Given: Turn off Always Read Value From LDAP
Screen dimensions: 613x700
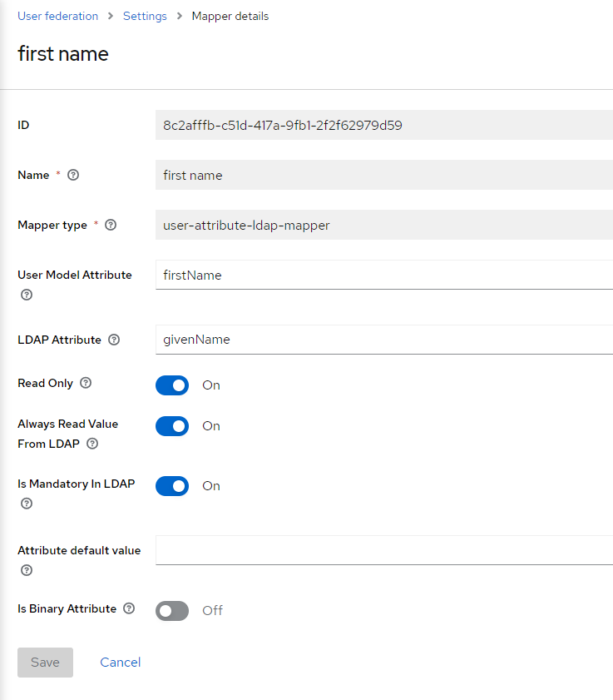Looking at the screenshot, I should click(172, 426).
